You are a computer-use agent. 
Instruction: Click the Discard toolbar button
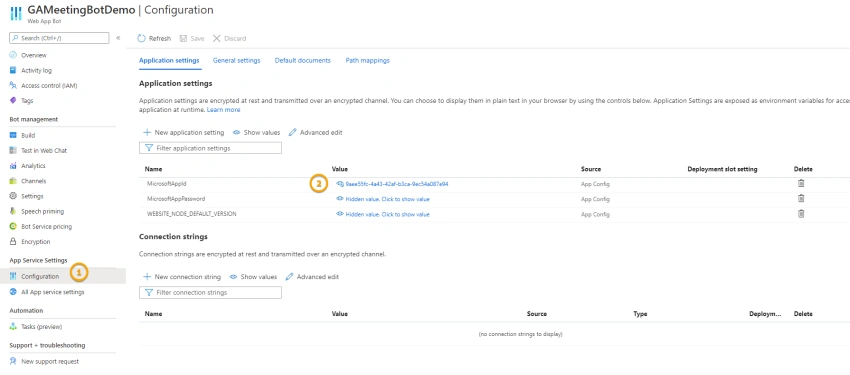coord(229,38)
